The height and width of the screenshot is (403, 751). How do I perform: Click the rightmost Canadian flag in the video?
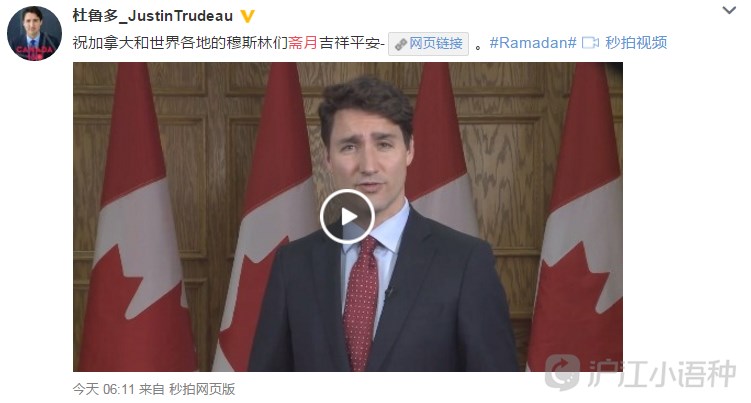(x=575, y=217)
